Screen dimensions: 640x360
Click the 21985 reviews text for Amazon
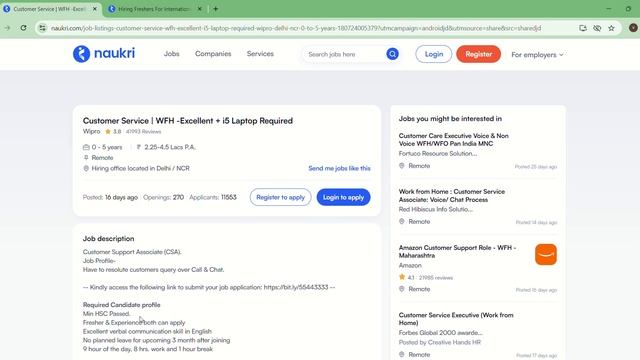436,278
